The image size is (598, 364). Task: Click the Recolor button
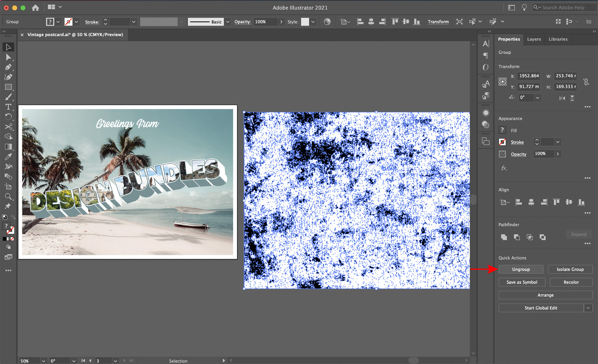click(x=571, y=282)
